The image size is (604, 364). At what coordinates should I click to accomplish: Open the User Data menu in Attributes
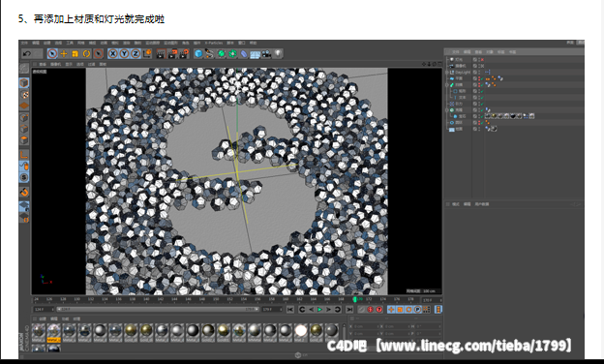click(482, 204)
